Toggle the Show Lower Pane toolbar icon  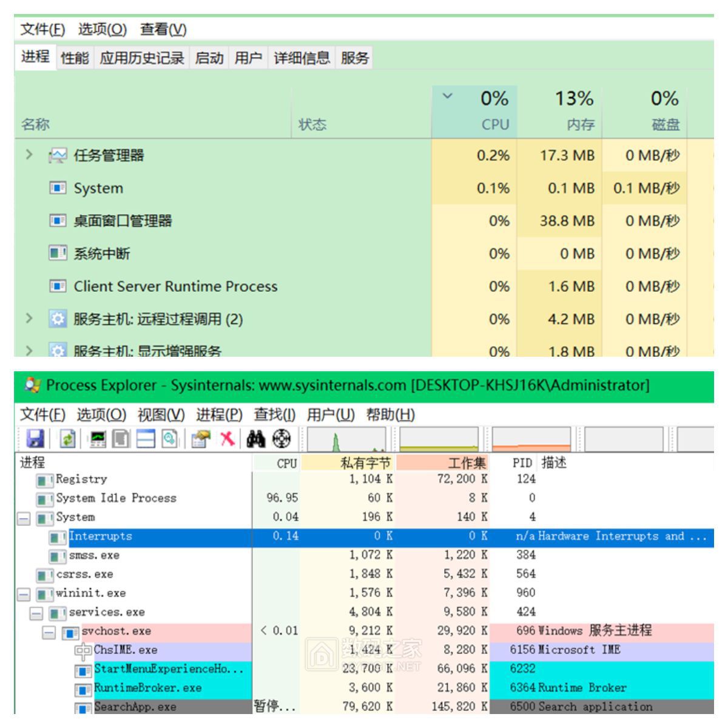tap(146, 439)
